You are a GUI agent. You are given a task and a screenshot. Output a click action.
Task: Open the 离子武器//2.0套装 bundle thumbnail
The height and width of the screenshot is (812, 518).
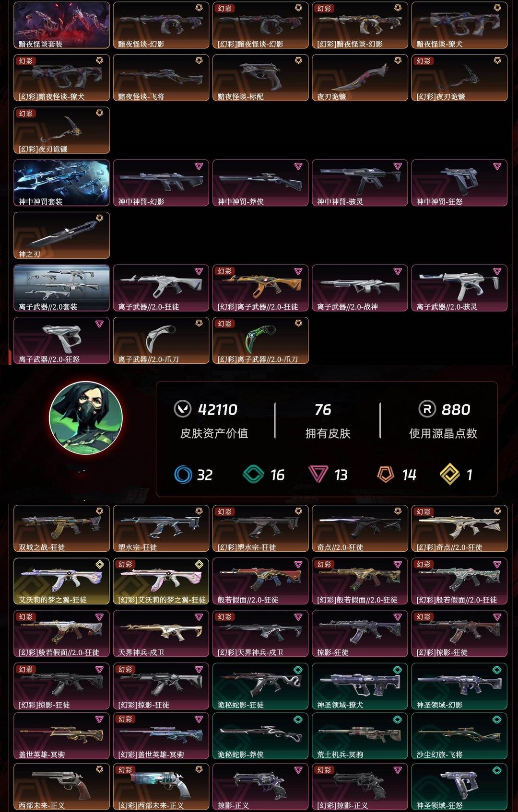[x=62, y=288]
